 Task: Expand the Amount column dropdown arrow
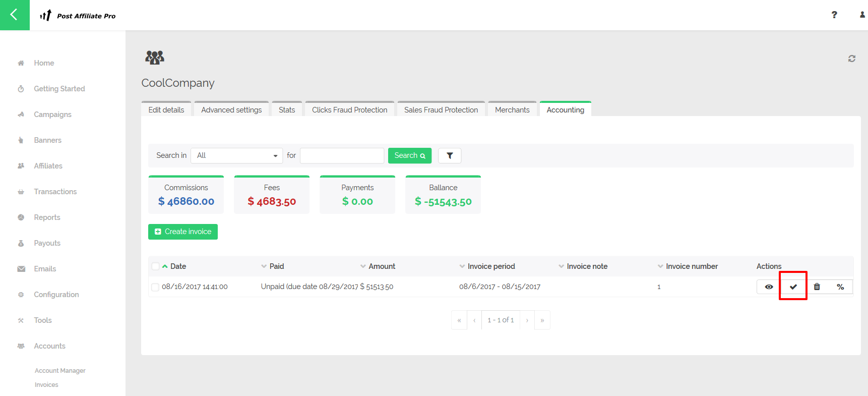click(363, 266)
